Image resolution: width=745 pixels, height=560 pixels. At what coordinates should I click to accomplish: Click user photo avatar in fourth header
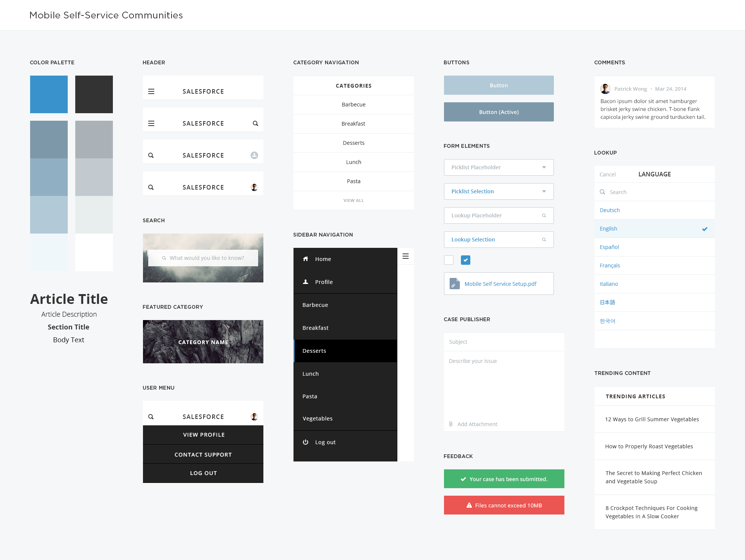[x=254, y=187]
